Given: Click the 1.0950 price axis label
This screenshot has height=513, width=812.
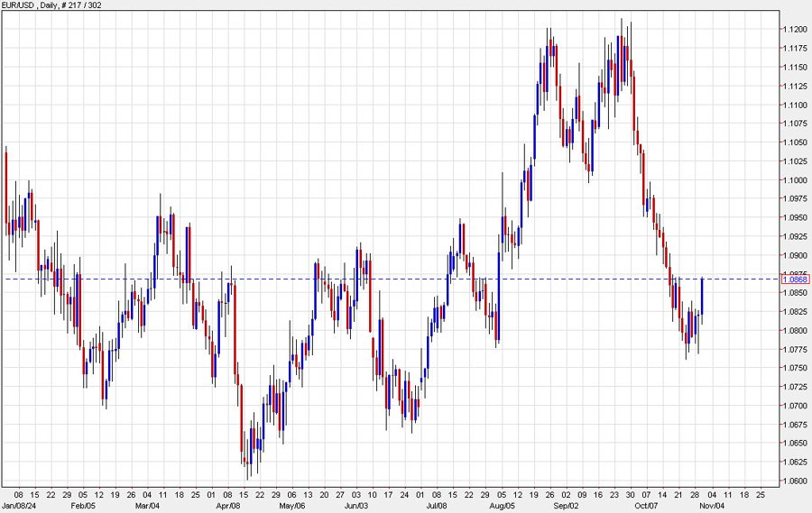Looking at the screenshot, I should tap(795, 218).
